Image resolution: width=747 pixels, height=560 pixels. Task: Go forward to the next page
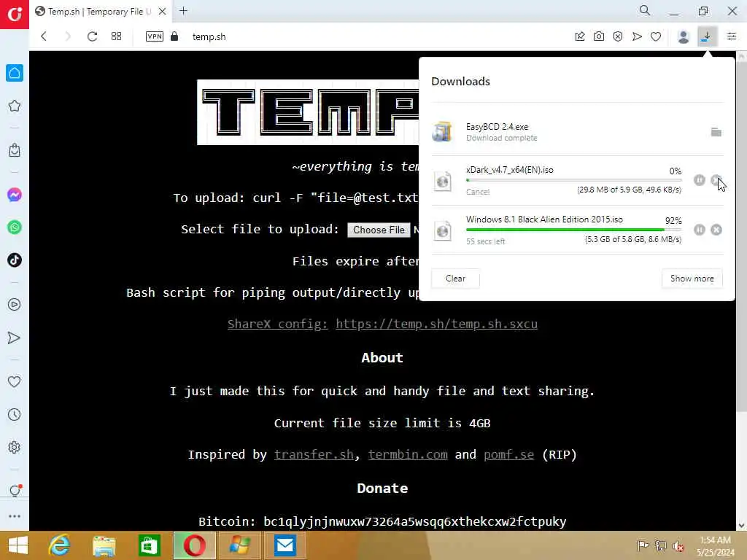68,36
